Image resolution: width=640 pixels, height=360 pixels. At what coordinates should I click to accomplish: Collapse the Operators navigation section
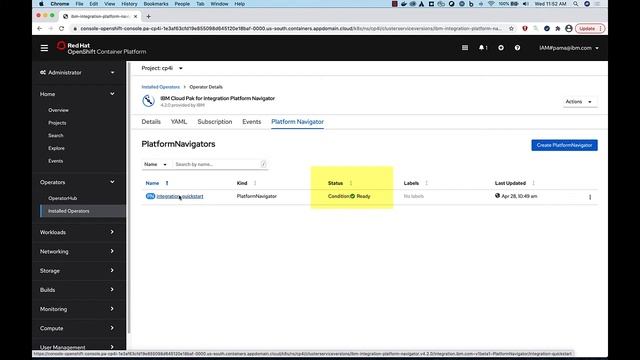click(x=77, y=182)
